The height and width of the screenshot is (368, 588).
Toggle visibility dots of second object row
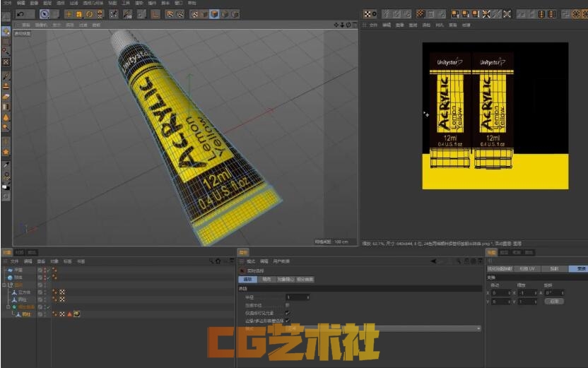pos(45,278)
